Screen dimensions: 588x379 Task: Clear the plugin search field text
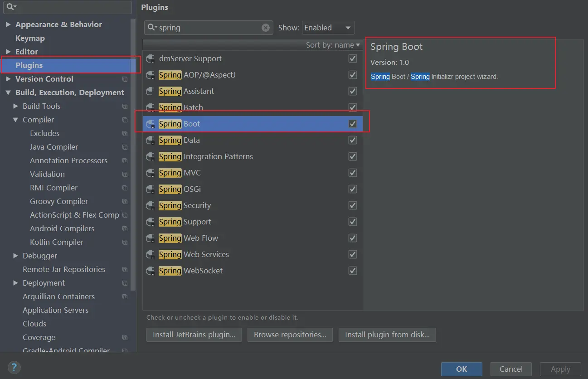(266, 28)
